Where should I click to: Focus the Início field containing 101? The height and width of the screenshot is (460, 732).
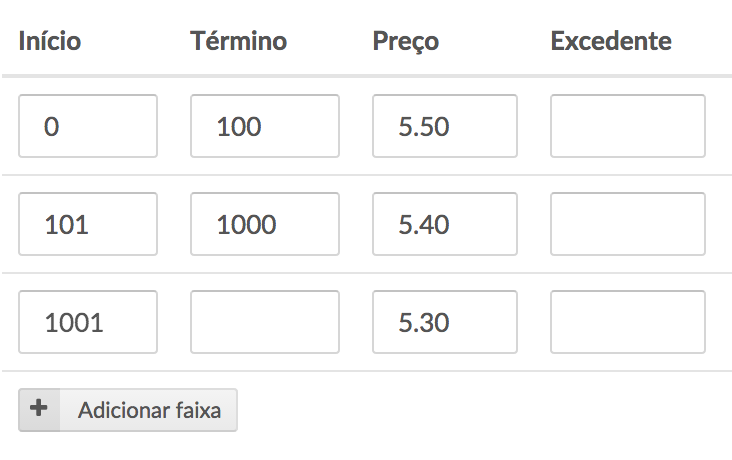88,224
